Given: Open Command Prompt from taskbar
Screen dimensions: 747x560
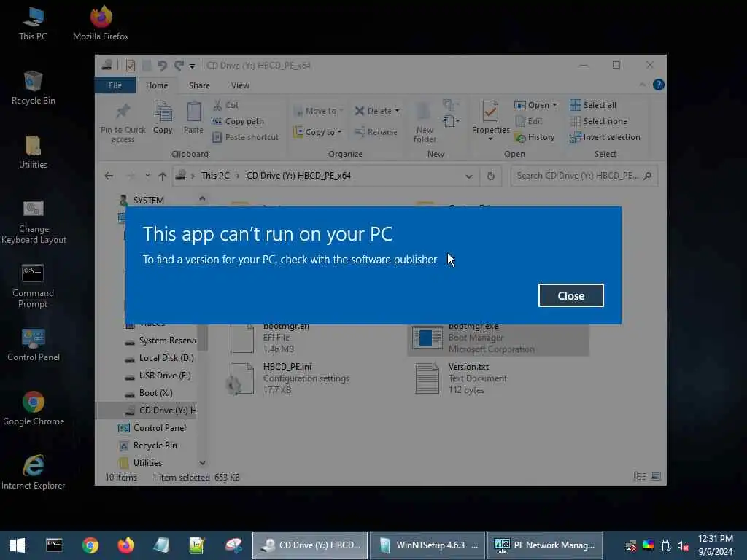Looking at the screenshot, I should pos(54,545).
